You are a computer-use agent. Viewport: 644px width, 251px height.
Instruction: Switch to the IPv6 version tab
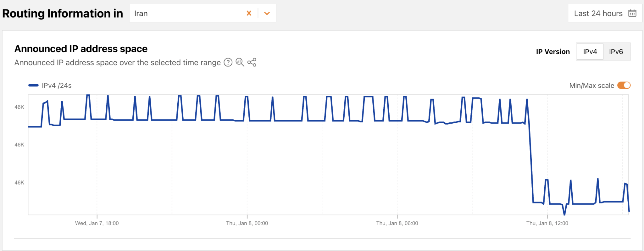(616, 52)
